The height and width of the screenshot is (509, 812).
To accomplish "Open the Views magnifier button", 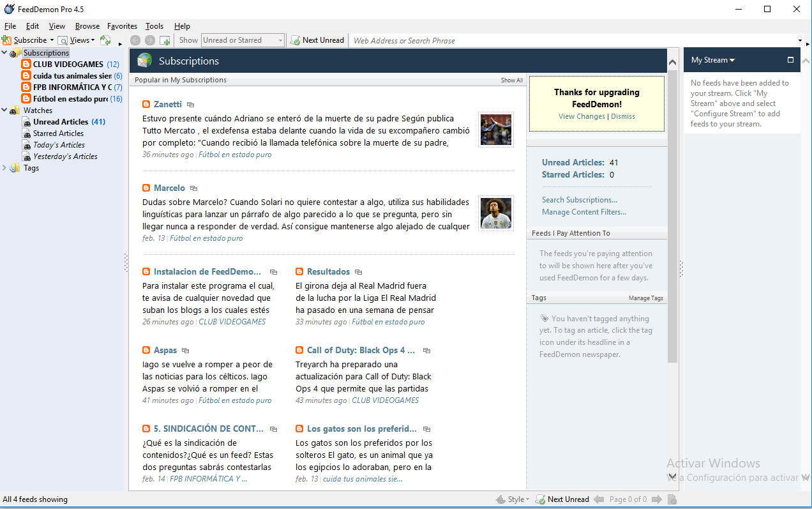I will (63, 40).
